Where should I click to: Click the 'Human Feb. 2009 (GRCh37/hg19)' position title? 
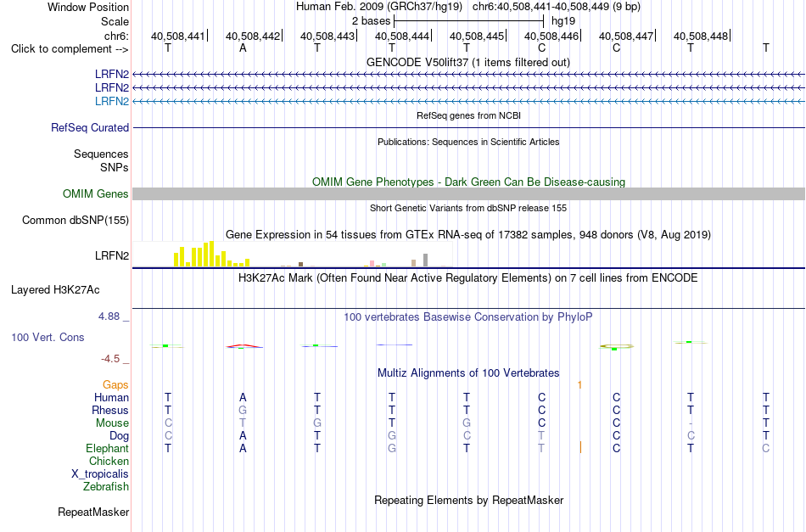(379, 7)
